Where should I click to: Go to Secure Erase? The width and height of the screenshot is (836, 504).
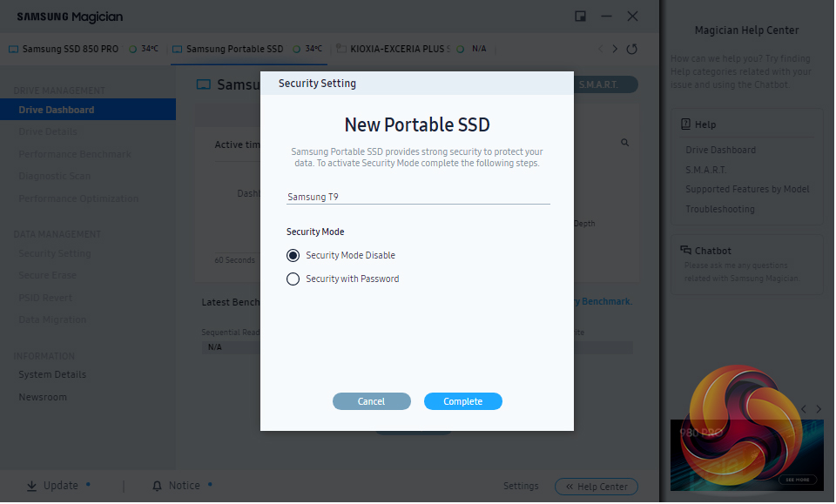(47, 275)
